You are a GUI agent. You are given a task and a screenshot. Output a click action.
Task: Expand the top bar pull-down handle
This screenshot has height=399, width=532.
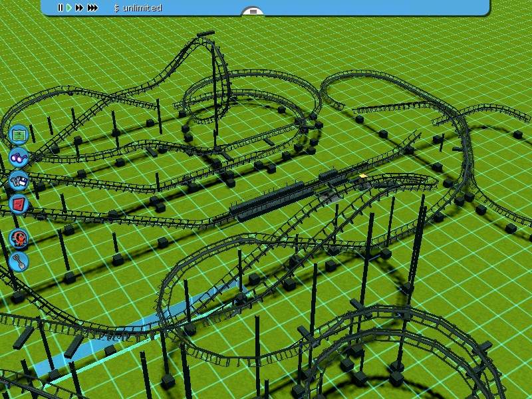252,11
